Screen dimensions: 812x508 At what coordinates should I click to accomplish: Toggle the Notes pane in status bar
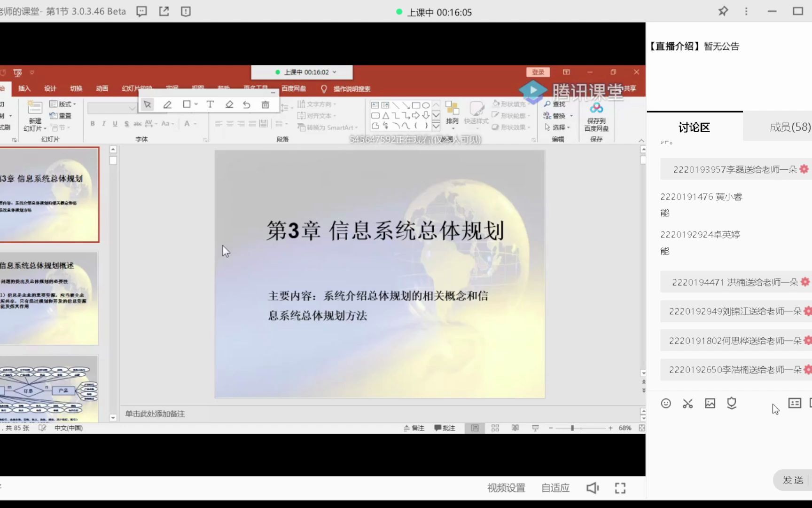414,428
